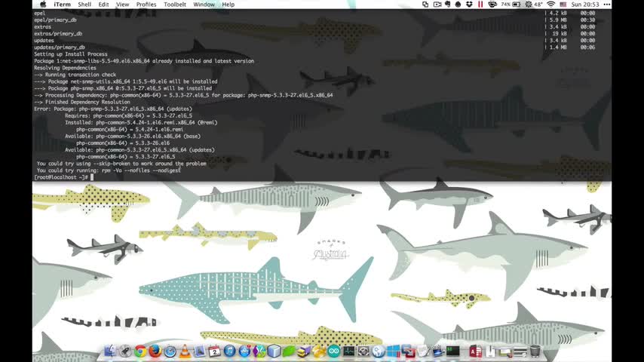Click the US flag input source icon
The height and width of the screenshot is (362, 644).
pos(563,5)
